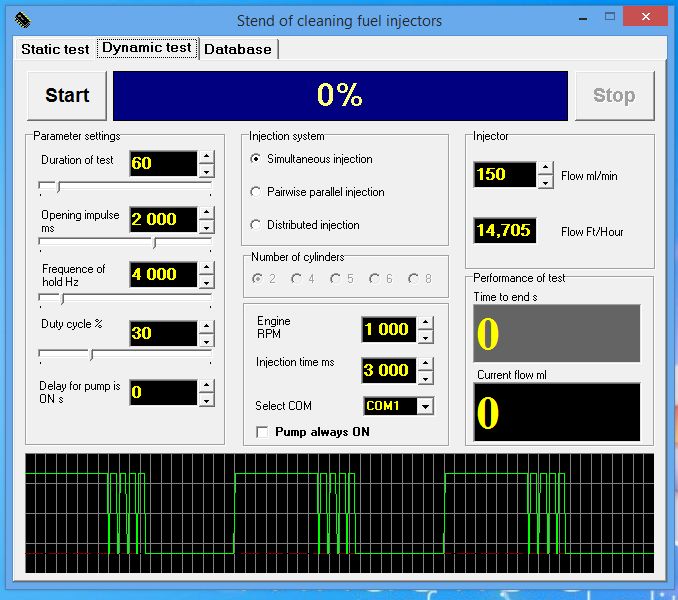Increase Frequence of hold Hz value
This screenshot has width=678, height=600.
(x=206, y=267)
